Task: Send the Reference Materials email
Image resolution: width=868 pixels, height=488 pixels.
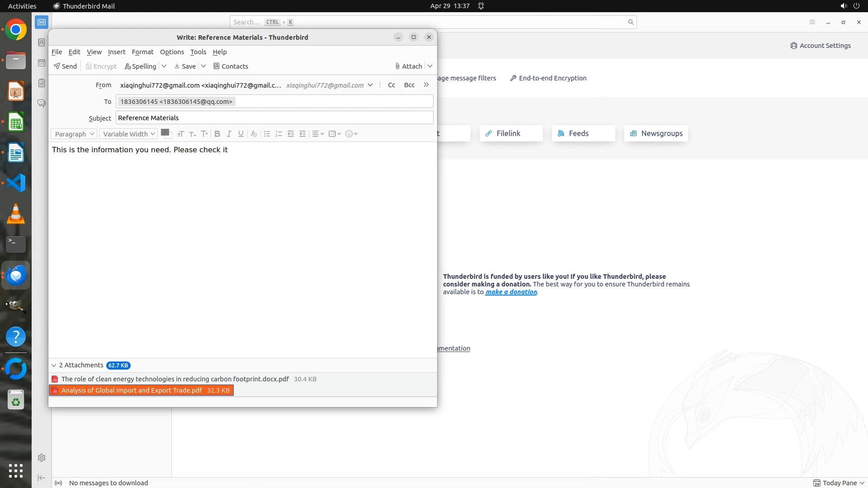Action: (65, 66)
